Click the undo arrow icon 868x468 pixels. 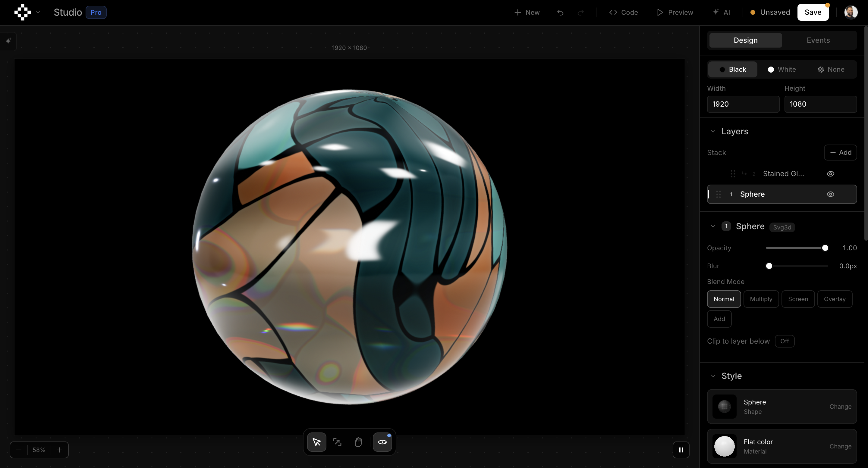pyautogui.click(x=560, y=12)
